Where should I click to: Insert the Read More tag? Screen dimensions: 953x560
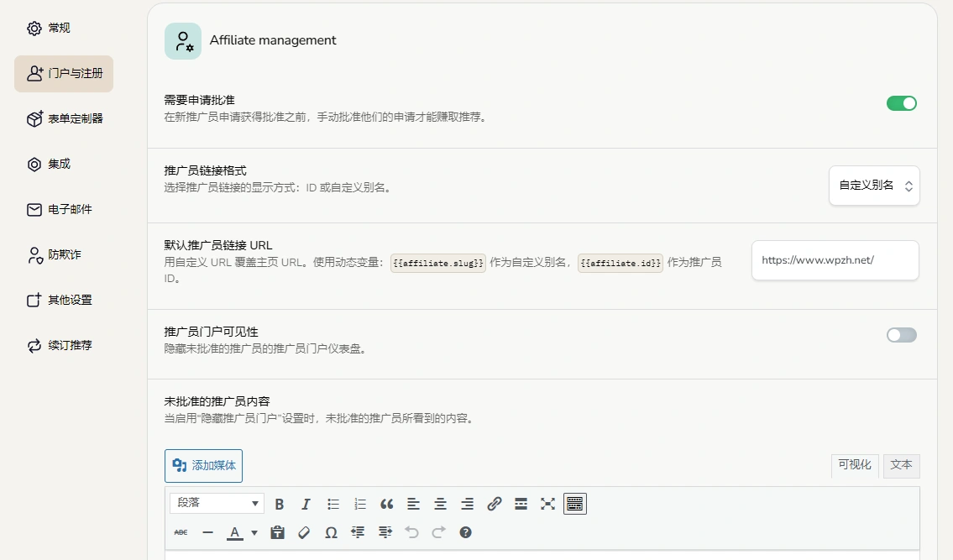[521, 504]
